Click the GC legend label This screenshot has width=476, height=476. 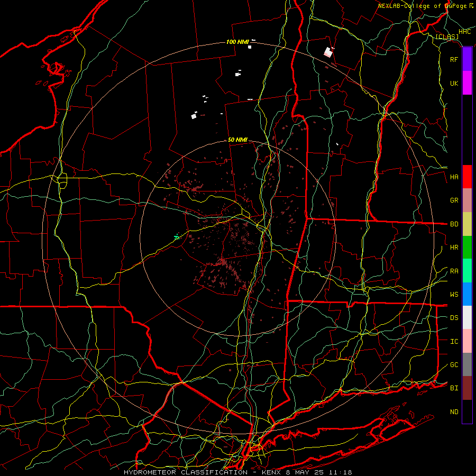coord(454,364)
